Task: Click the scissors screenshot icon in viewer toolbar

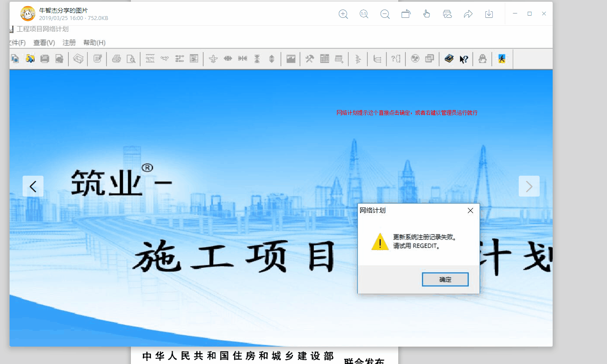Action: (447, 14)
